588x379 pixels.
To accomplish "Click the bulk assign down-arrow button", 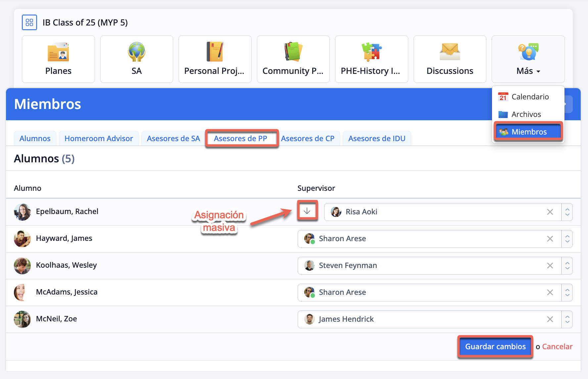I will click(307, 211).
